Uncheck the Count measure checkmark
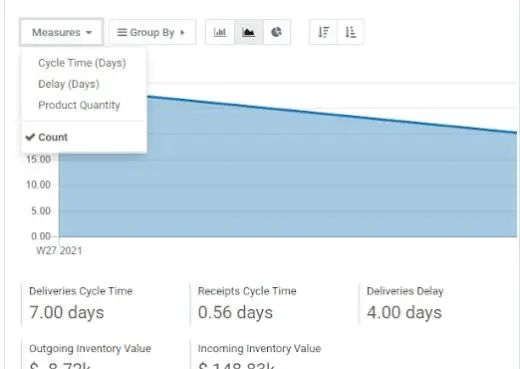This screenshot has height=369, width=520. 30,137
